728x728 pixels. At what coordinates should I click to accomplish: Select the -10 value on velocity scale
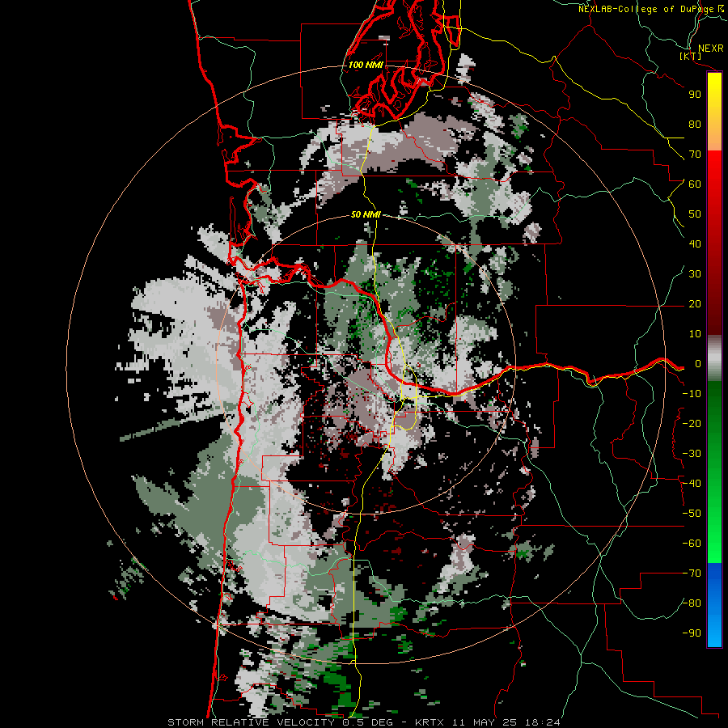pos(692,394)
